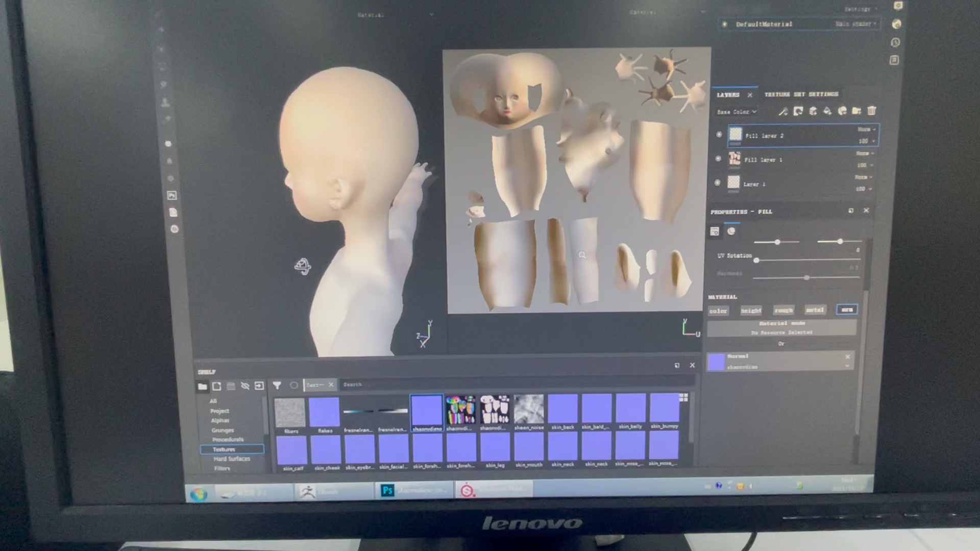This screenshot has width=980, height=551.
Task: Select the sheen_noise texture thumbnail
Action: pyautogui.click(x=529, y=412)
